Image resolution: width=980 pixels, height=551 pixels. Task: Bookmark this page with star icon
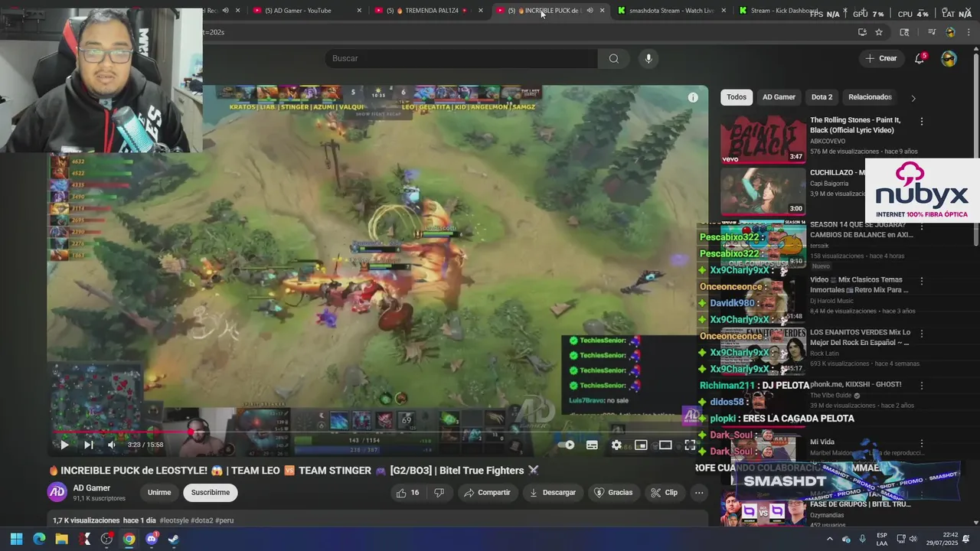[879, 32]
